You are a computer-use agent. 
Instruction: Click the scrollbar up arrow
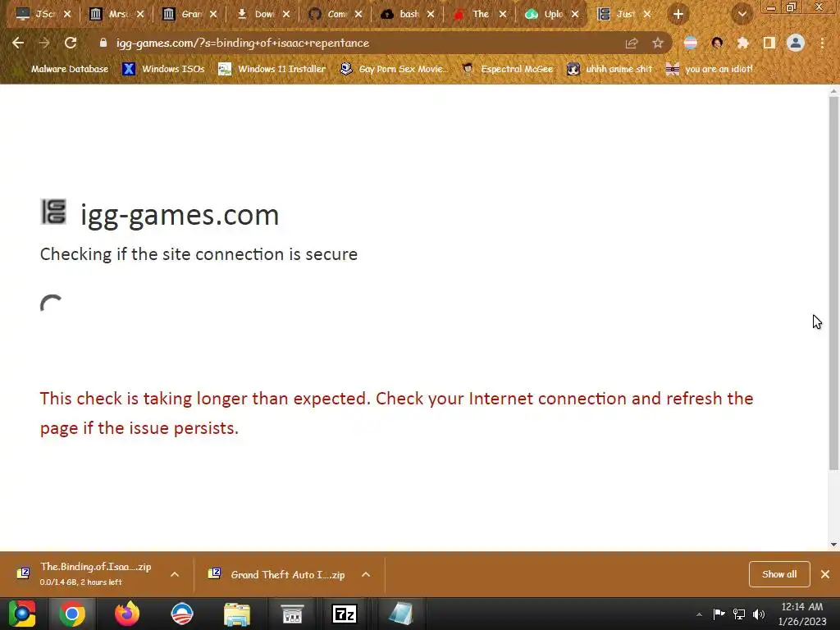coord(833,91)
